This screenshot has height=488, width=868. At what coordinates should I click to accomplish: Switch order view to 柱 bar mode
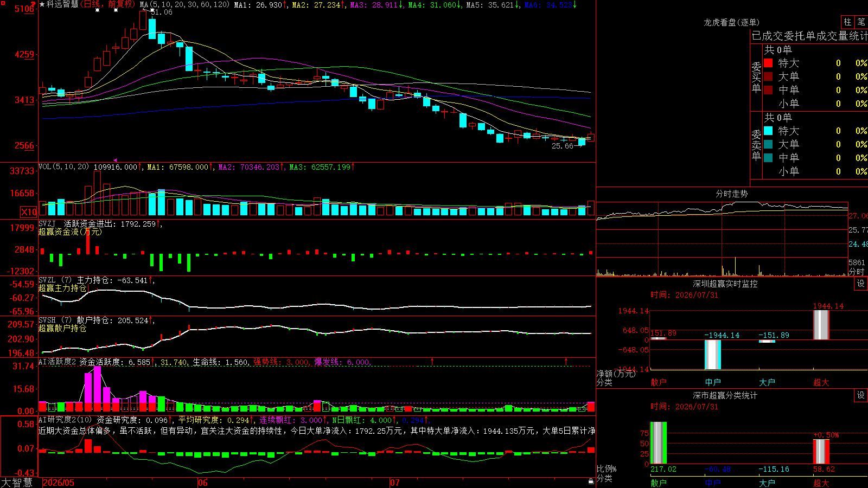[x=847, y=22]
